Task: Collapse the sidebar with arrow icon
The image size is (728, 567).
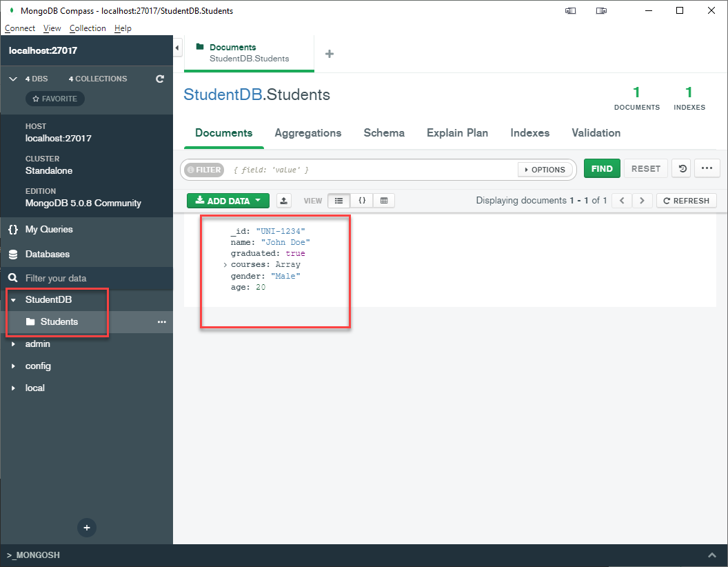Action: (x=177, y=48)
